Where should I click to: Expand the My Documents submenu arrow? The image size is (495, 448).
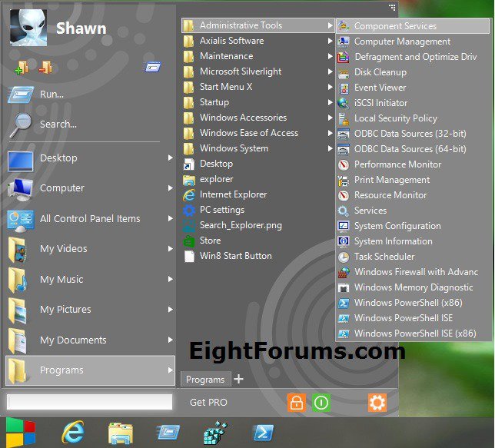coord(171,340)
